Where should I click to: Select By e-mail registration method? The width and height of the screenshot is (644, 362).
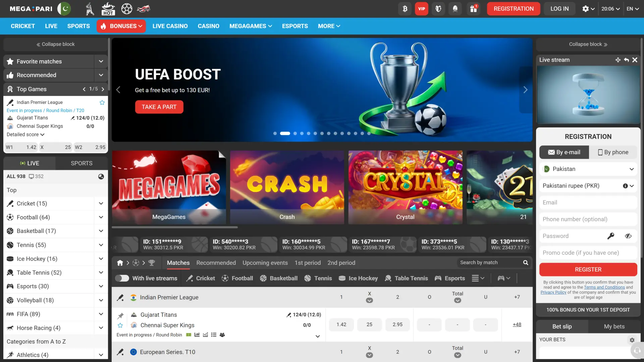click(x=564, y=152)
